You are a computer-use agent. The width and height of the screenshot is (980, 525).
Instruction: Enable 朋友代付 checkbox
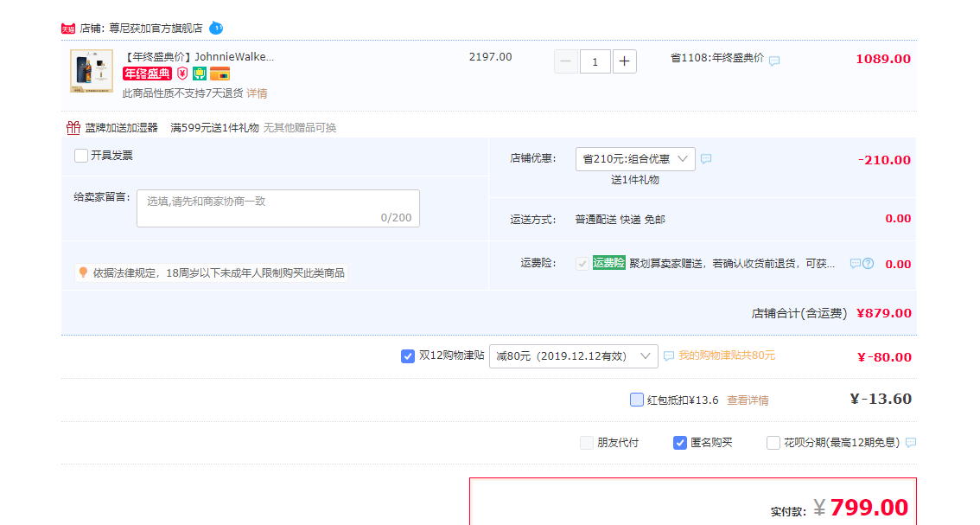586,443
